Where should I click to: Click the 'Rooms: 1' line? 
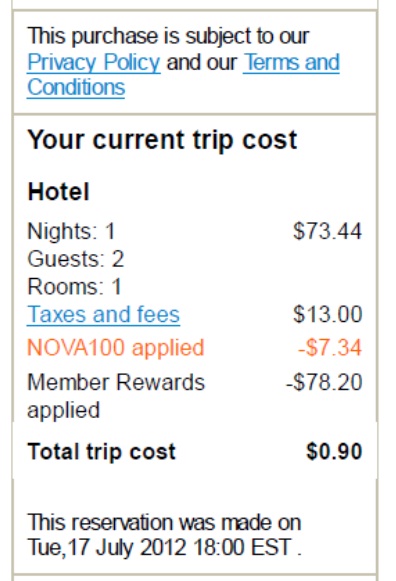(74, 287)
